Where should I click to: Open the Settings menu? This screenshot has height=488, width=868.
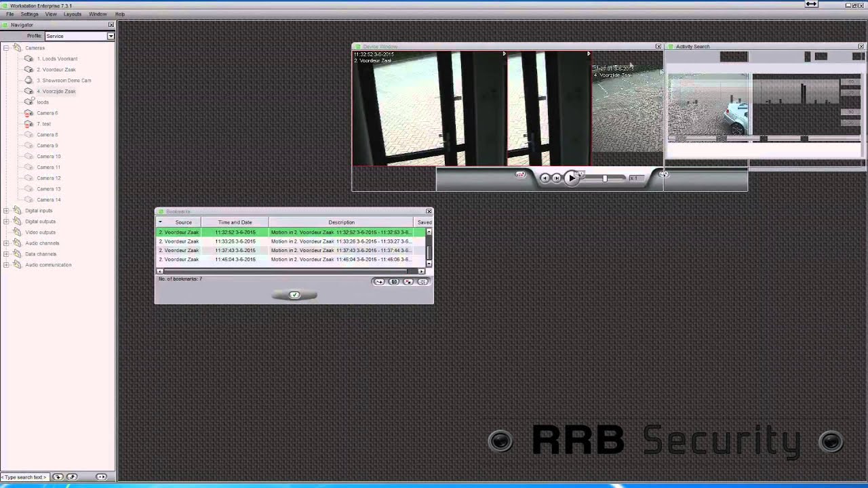tap(29, 14)
